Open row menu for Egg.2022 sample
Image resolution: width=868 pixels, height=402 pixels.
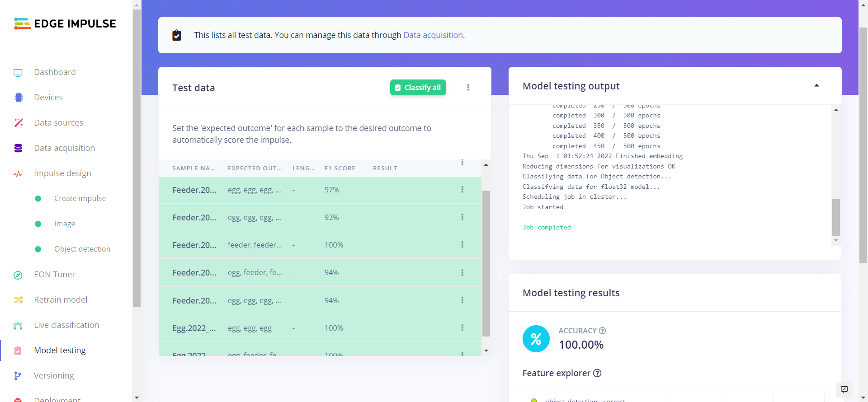click(462, 328)
